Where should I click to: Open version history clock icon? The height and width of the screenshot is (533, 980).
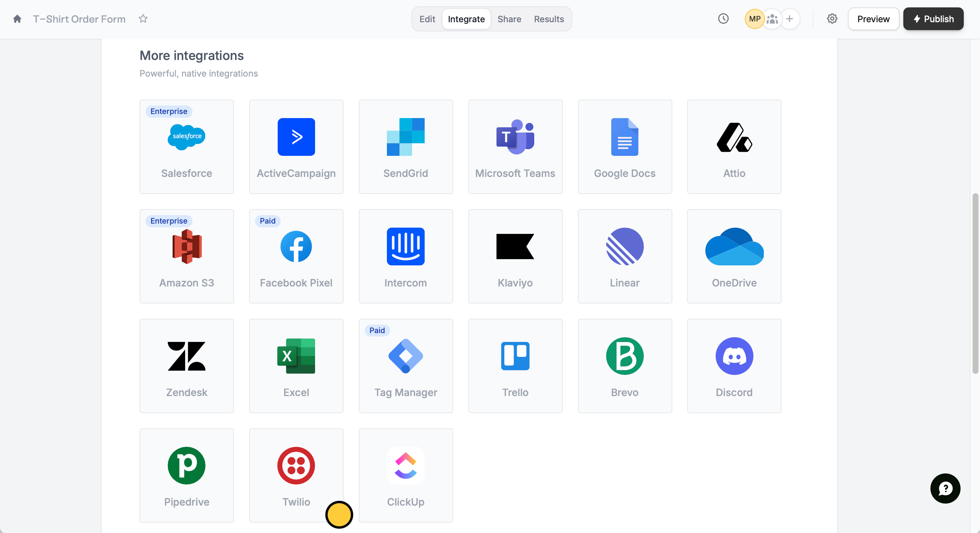723,19
